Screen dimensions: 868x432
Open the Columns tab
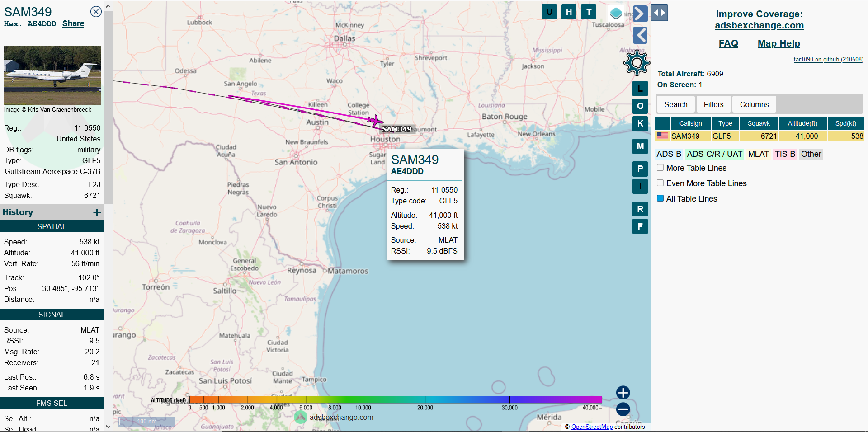pos(754,104)
